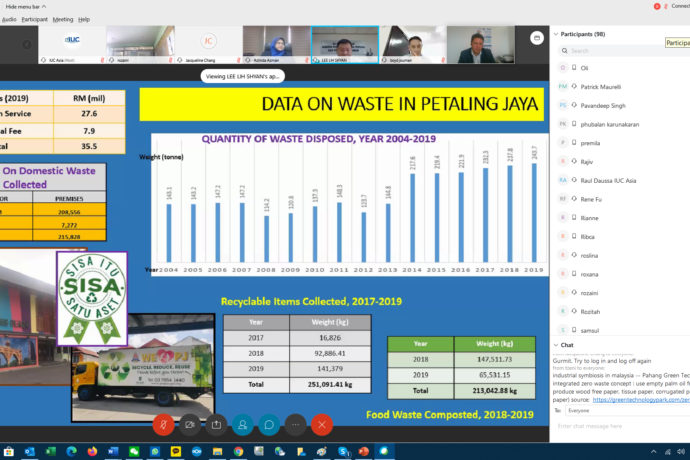This screenshot has width=690, height=460.
Task: Open TeamViewer icon in the taskbar
Action: (197, 451)
